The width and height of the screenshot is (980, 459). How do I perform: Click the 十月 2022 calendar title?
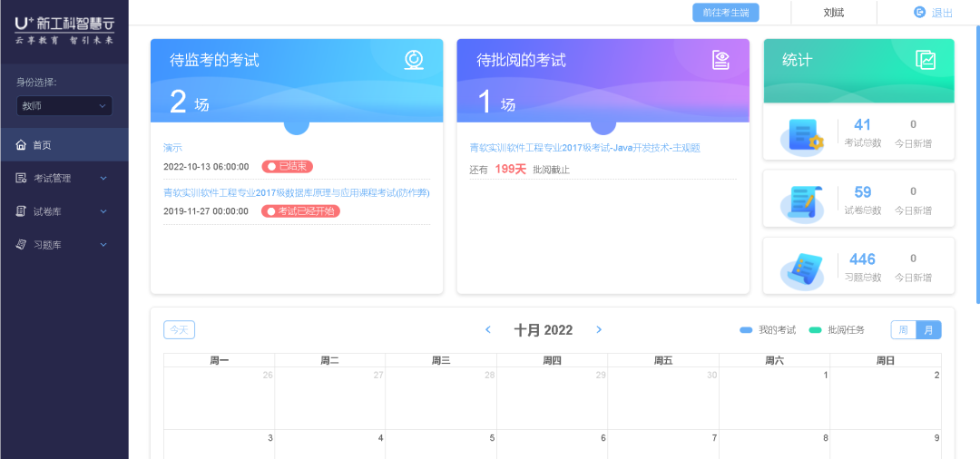point(544,329)
